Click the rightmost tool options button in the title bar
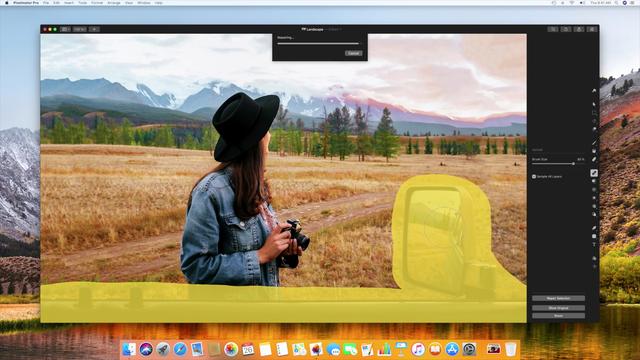 (x=592, y=29)
